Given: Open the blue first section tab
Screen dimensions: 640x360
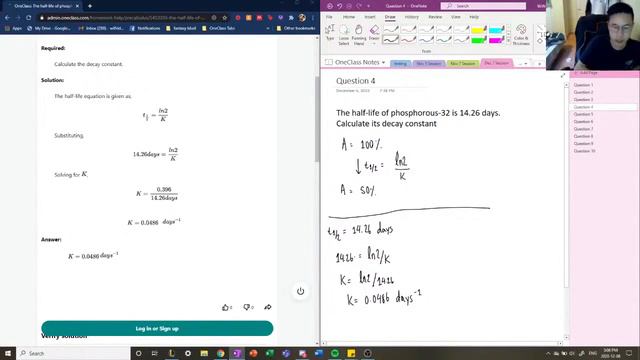Looking at the screenshot, I should point(400,64).
